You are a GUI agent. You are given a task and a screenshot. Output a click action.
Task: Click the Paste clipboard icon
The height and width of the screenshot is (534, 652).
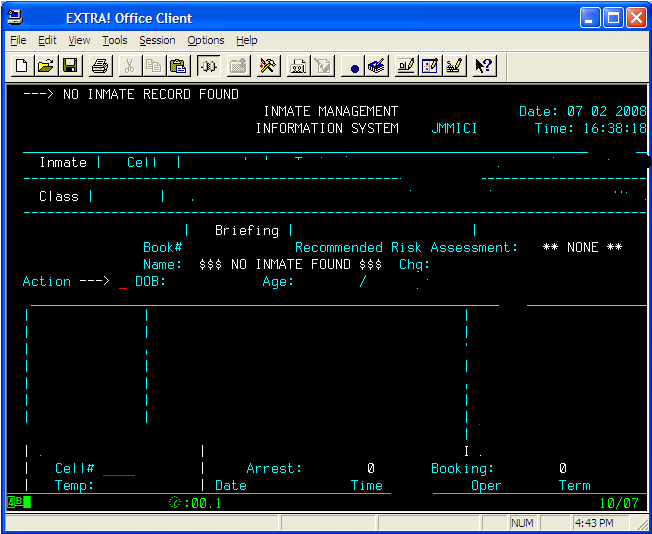tap(178, 66)
